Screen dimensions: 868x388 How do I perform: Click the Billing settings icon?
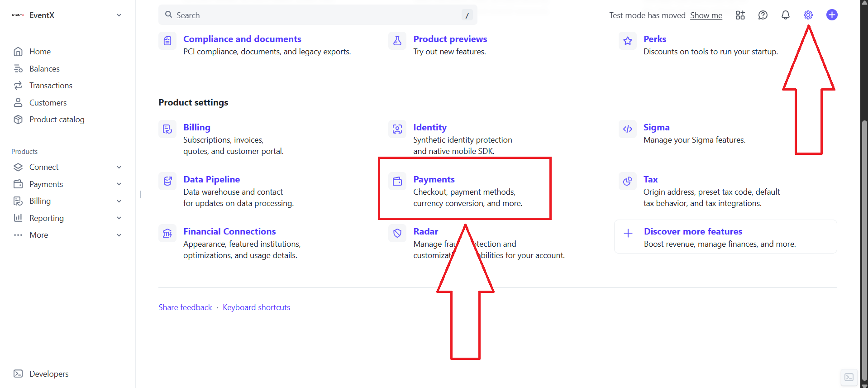coord(167,129)
